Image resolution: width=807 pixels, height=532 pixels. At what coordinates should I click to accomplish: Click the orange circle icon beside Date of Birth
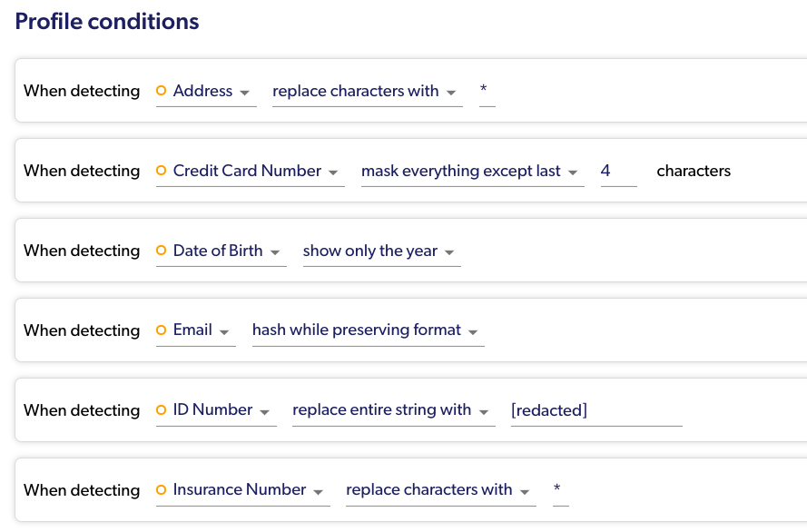162,251
